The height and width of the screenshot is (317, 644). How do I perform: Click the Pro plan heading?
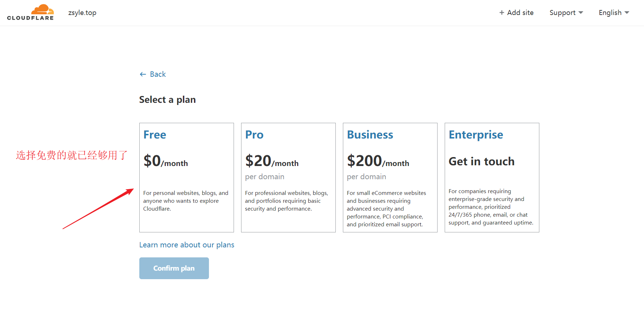point(254,135)
